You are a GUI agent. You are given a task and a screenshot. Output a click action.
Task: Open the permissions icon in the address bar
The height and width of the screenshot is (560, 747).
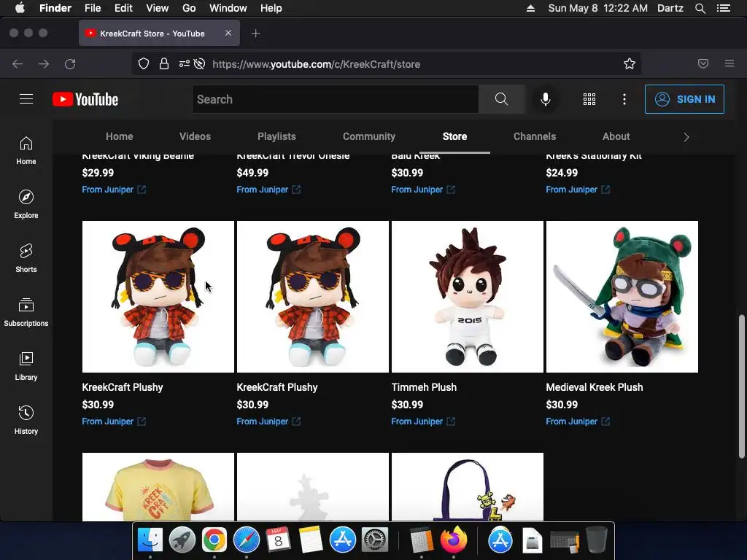(x=185, y=64)
